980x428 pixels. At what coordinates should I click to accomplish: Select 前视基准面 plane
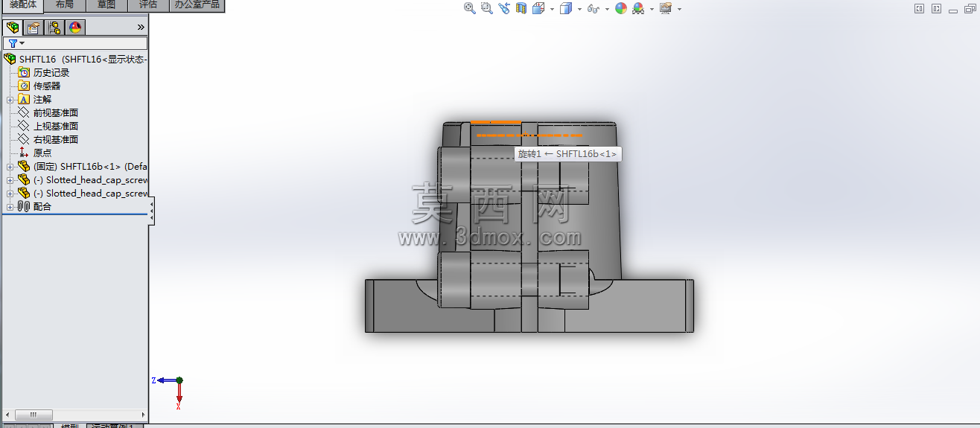56,112
